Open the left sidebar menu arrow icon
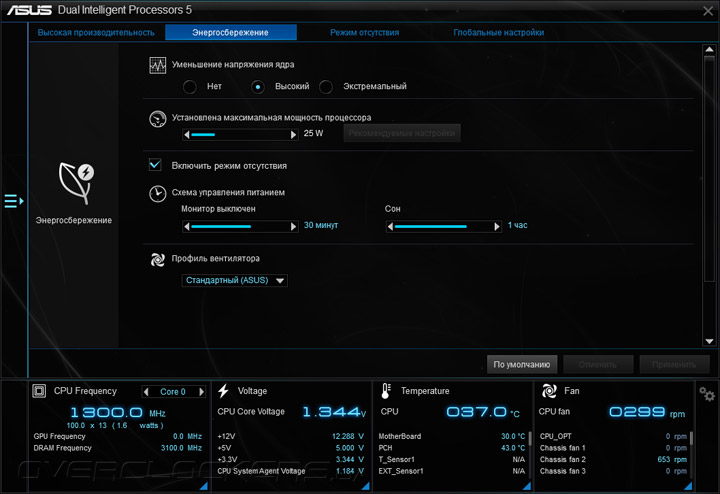The height and width of the screenshot is (494, 720). coord(14,201)
